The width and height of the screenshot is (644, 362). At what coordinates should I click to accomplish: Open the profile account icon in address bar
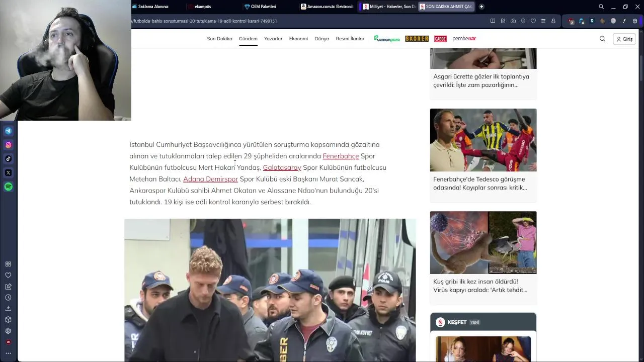click(553, 21)
